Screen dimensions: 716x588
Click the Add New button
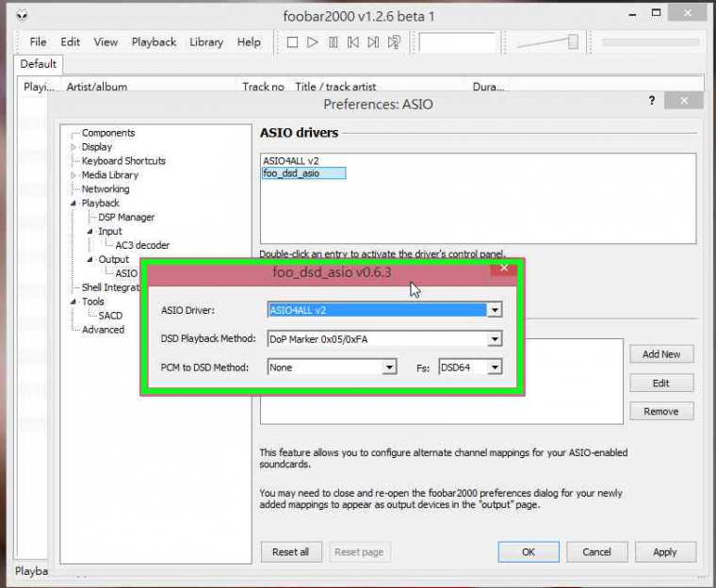[x=661, y=354]
